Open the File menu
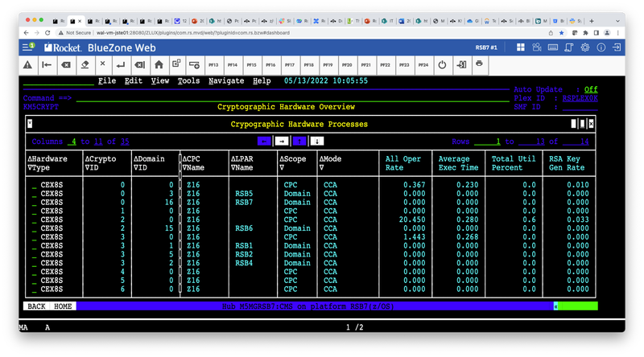This screenshot has width=644, height=357. pos(107,81)
